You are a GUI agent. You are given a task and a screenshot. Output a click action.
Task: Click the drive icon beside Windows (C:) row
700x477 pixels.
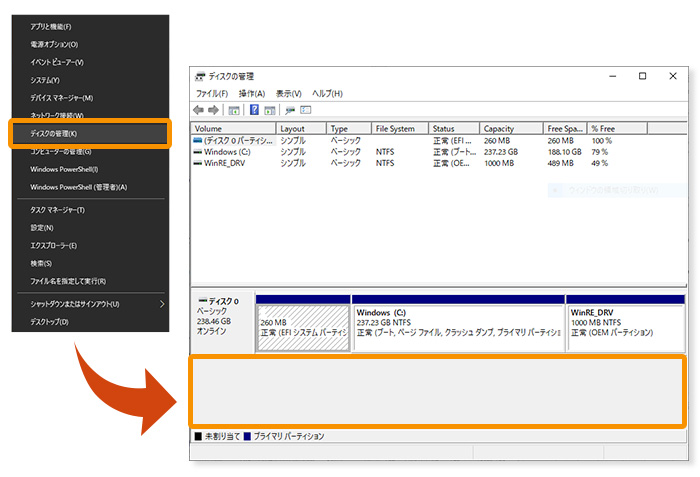pyautogui.click(x=197, y=152)
